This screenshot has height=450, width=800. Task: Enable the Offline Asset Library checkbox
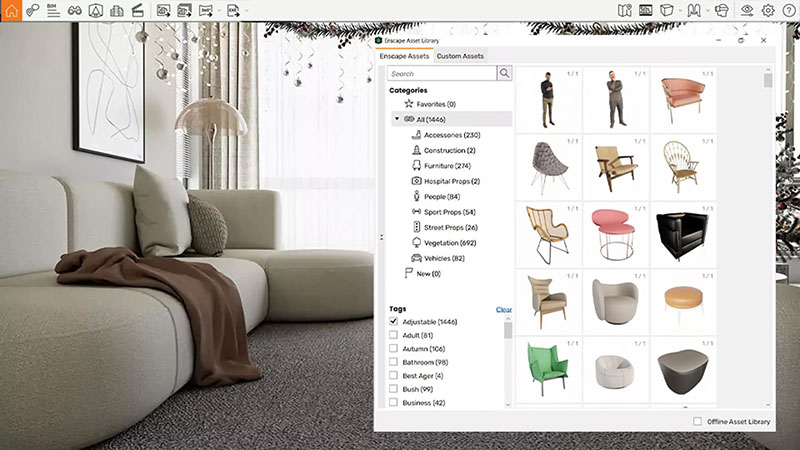(x=697, y=422)
